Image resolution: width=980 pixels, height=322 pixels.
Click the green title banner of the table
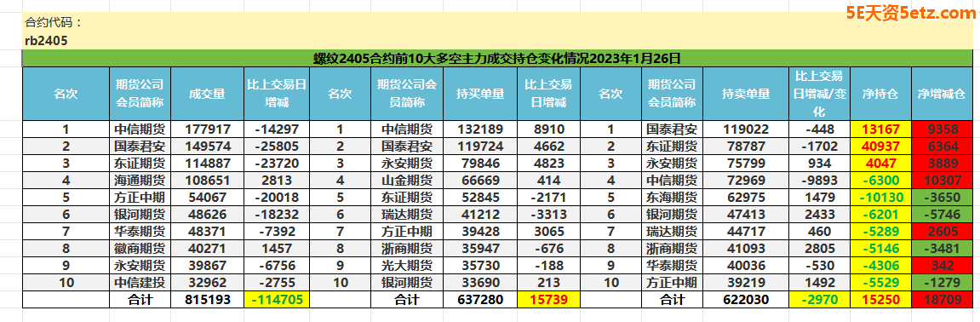click(497, 59)
